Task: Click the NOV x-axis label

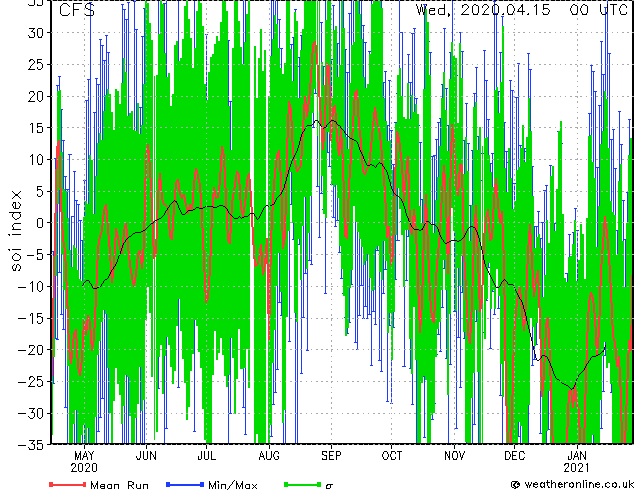Action: point(454,456)
